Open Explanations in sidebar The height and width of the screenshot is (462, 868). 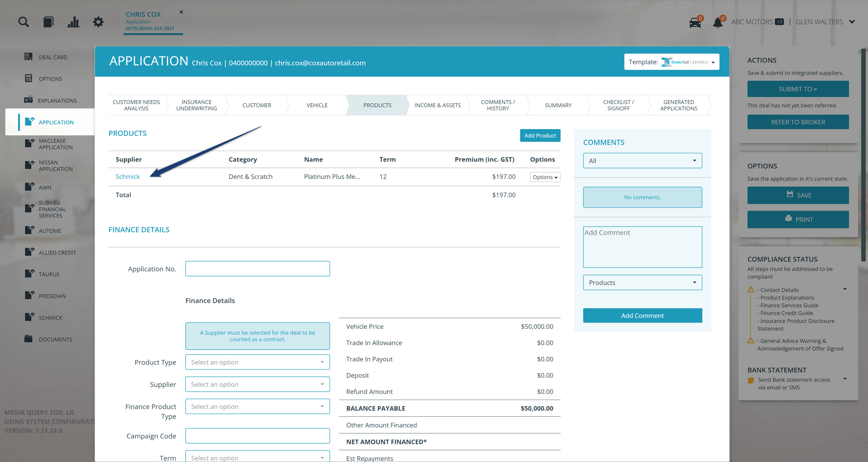pyautogui.click(x=50, y=100)
